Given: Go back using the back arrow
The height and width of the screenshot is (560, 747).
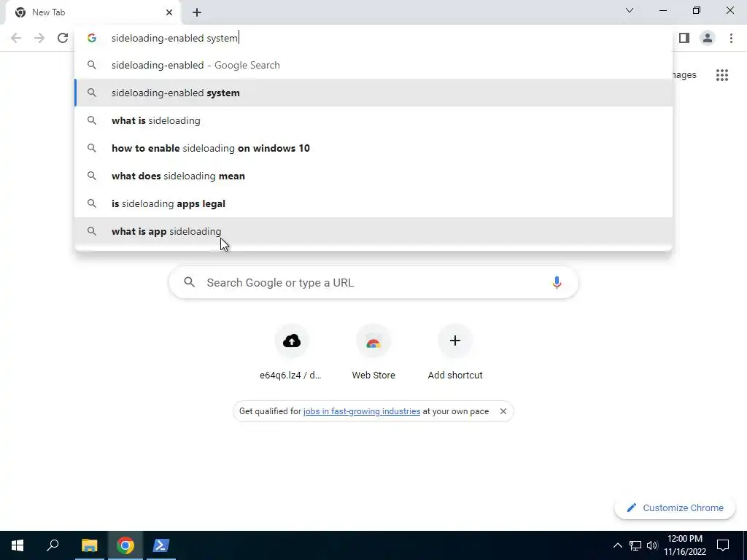Looking at the screenshot, I should pyautogui.click(x=16, y=38).
